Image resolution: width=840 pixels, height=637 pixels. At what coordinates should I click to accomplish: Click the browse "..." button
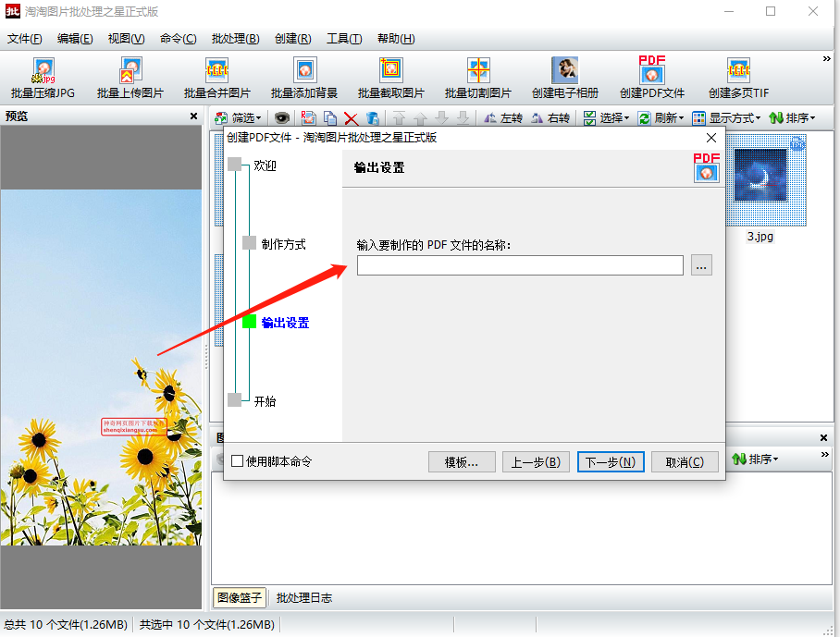click(x=701, y=266)
